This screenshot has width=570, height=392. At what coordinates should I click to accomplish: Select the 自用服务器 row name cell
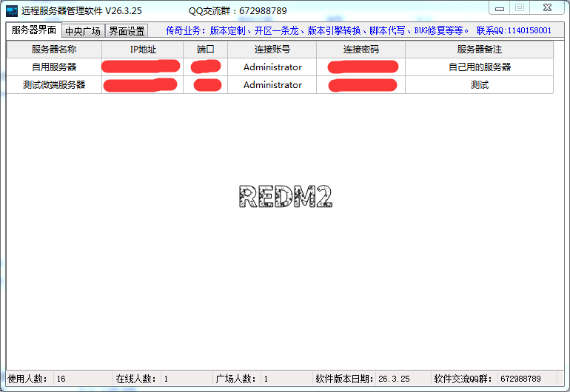pos(54,67)
